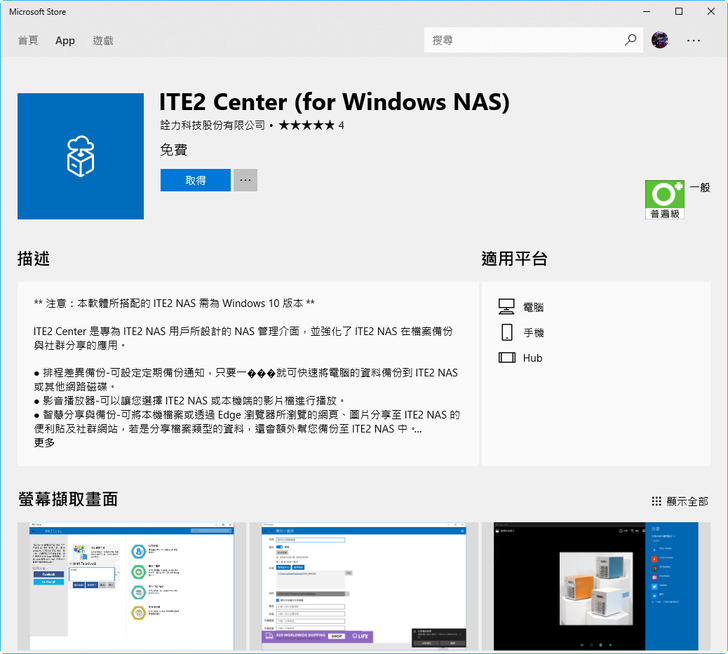Open the top-right more options menu
The width and height of the screenshot is (728, 654).
694,40
